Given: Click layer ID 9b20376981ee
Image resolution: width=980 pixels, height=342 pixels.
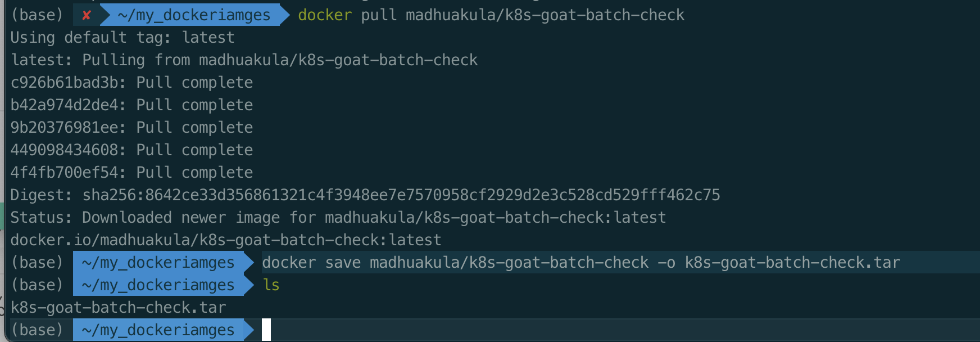Looking at the screenshot, I should [x=67, y=128].
